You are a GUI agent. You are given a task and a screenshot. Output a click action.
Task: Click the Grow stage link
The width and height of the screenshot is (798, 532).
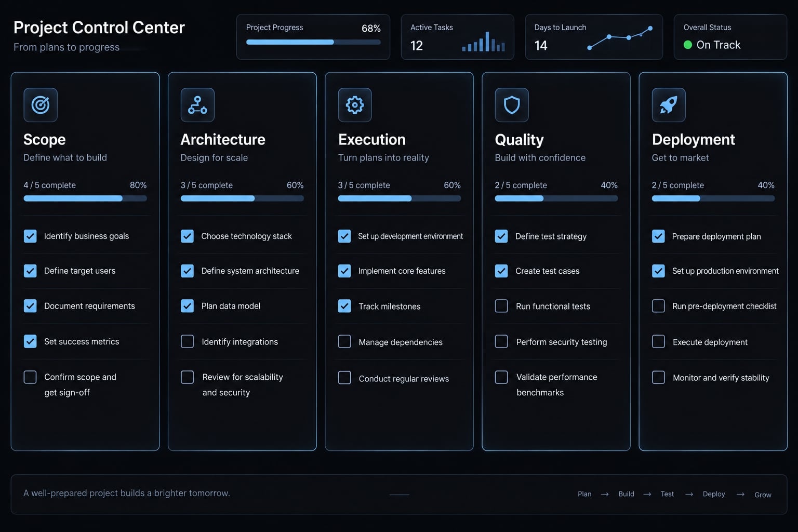[x=763, y=495]
